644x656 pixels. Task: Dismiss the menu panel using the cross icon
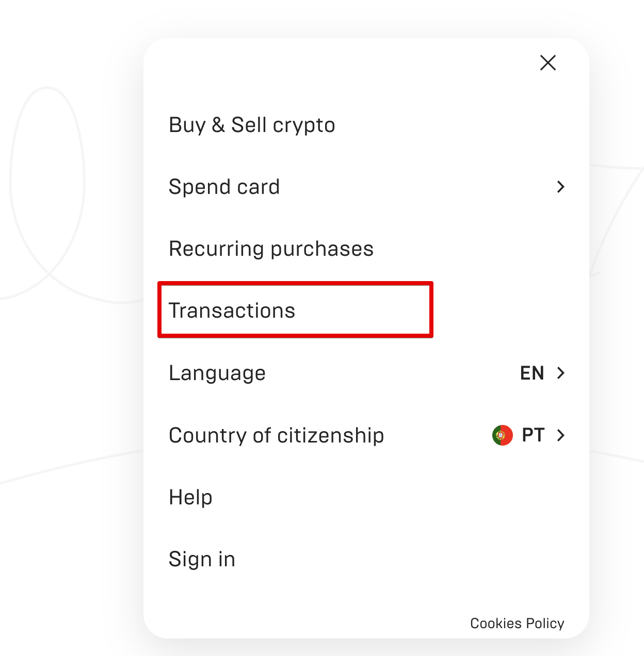point(548,63)
